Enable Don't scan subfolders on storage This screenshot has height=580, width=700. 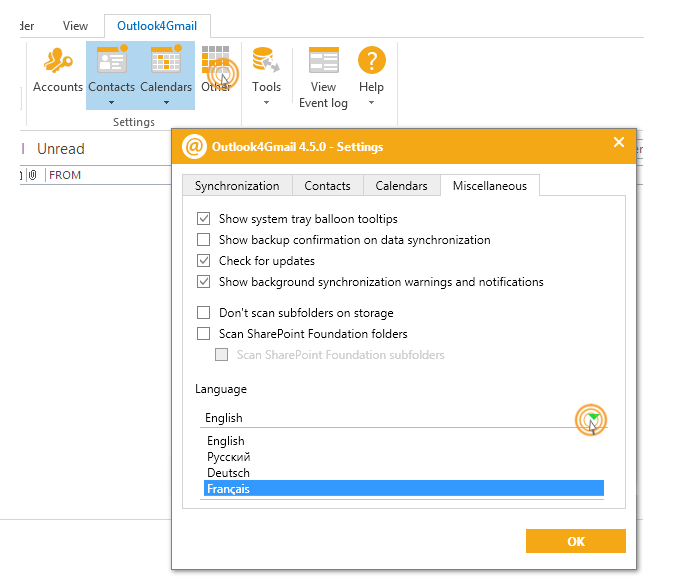tap(204, 313)
